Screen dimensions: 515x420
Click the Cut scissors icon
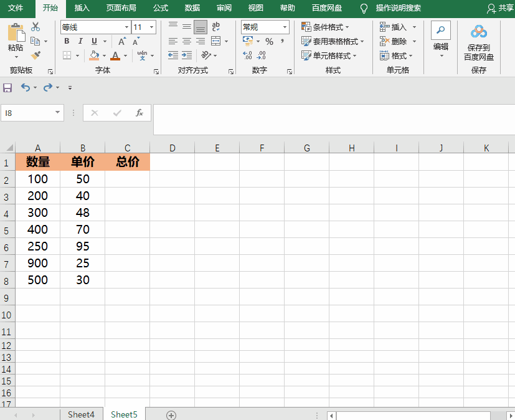click(35, 27)
